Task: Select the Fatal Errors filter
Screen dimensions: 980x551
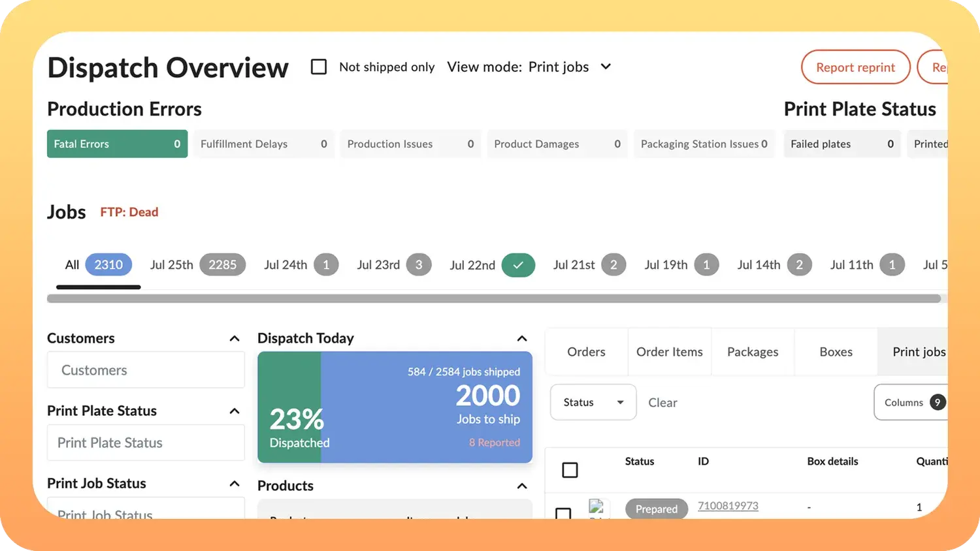Action: [x=117, y=144]
